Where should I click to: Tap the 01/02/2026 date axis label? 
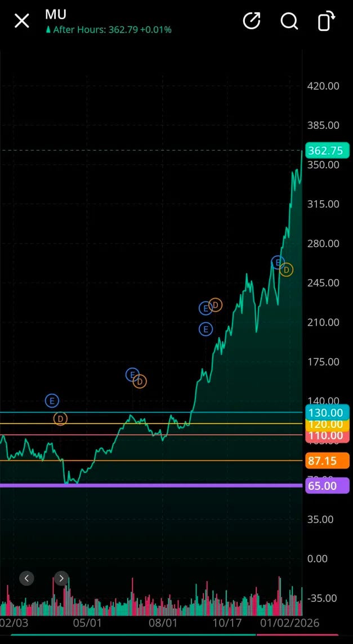click(290, 623)
